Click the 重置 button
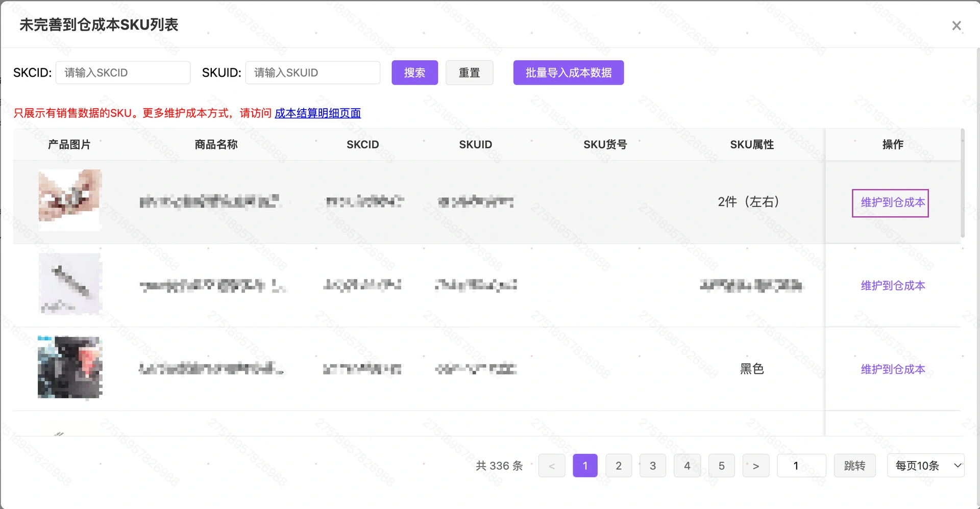980x509 pixels. click(x=470, y=72)
